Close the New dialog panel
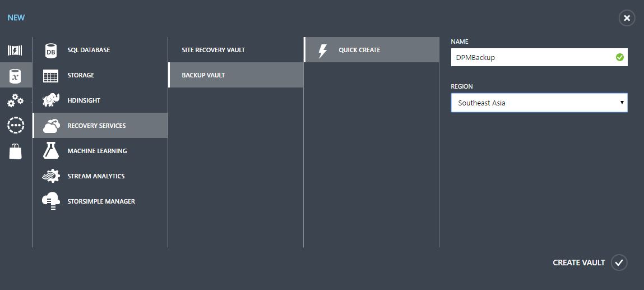This screenshot has width=644, height=290. (627, 18)
